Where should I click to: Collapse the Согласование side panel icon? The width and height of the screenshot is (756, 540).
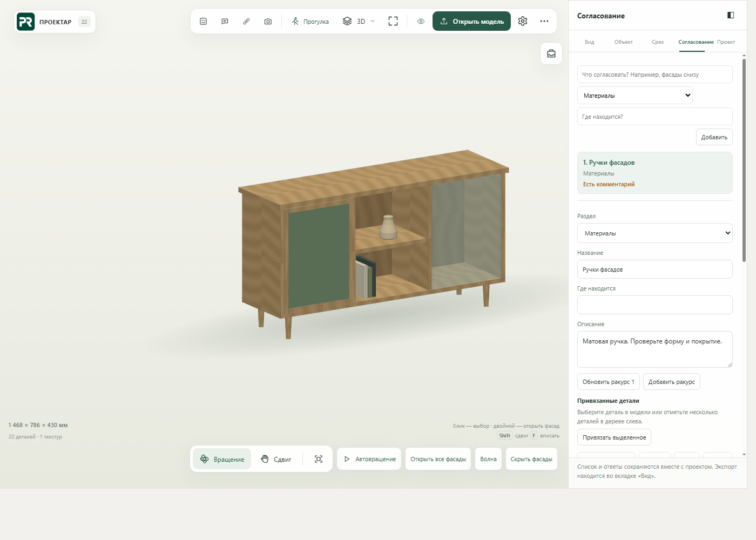pyautogui.click(x=731, y=15)
